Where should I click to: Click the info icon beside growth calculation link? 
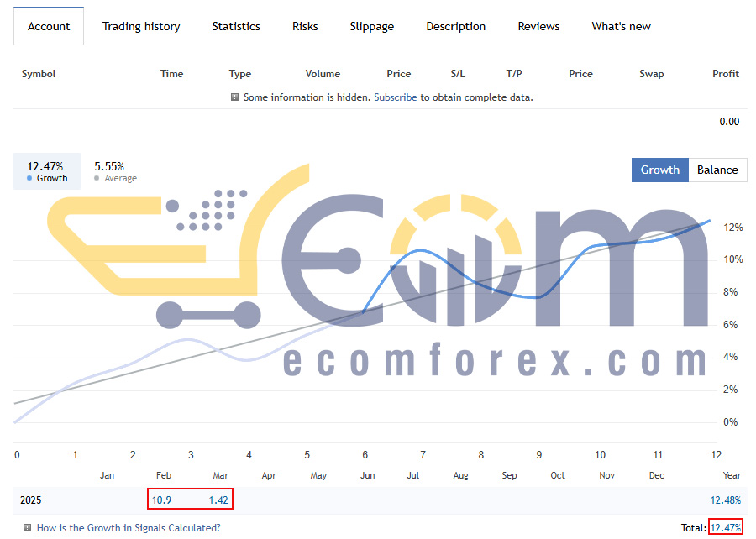click(28, 527)
